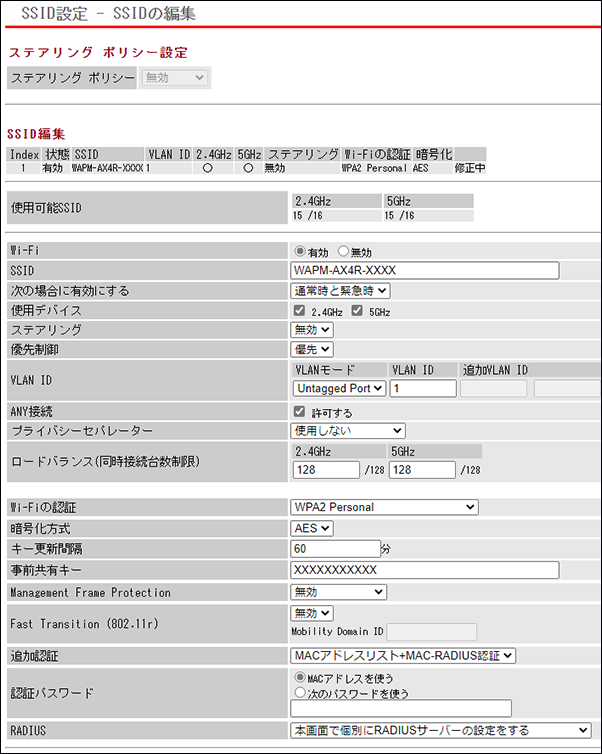The width and height of the screenshot is (602, 754).
Task: Open the プライバシーセパレーター dropdown
Action: point(348,430)
